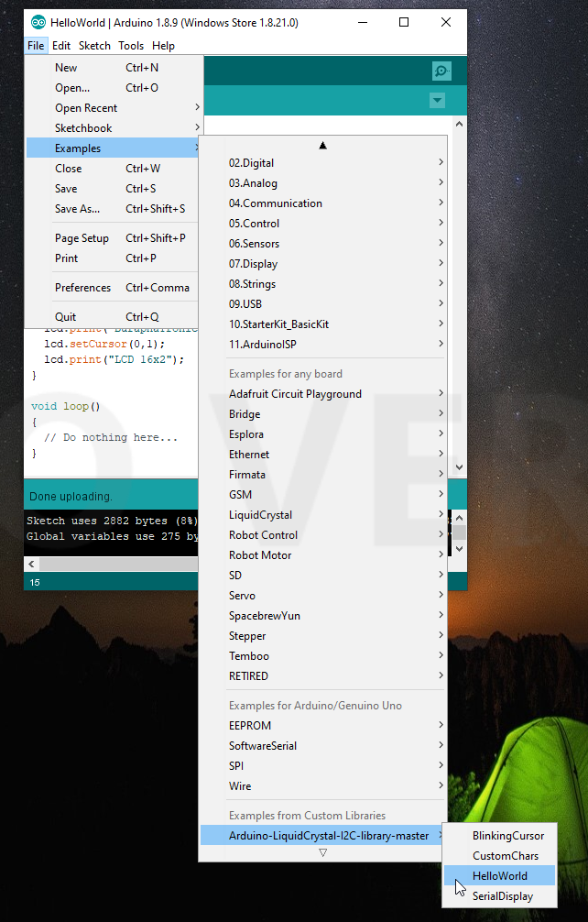Open Ethernet library examples

[322, 454]
